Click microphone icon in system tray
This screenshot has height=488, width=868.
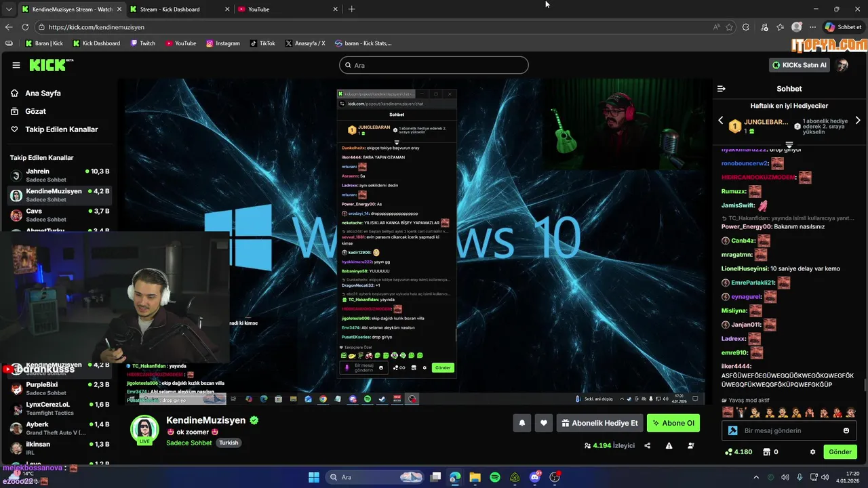click(x=800, y=477)
